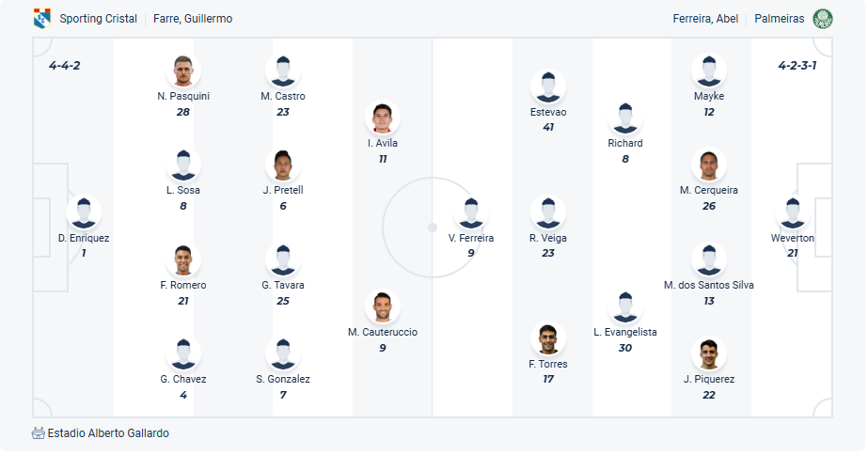
Task: Open the V. Ferreira player name
Action: tap(471, 238)
